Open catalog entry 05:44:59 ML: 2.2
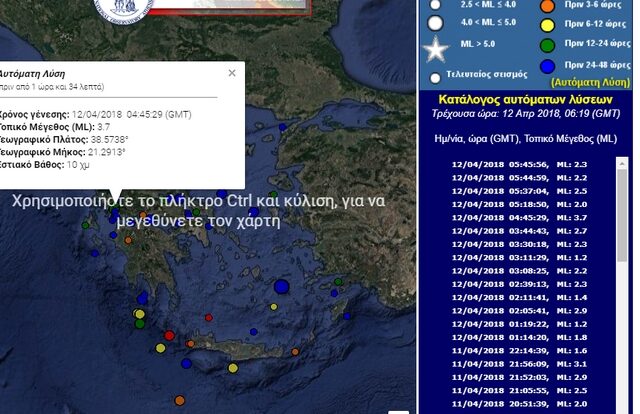The height and width of the screenshot is (414, 640). pos(519,178)
